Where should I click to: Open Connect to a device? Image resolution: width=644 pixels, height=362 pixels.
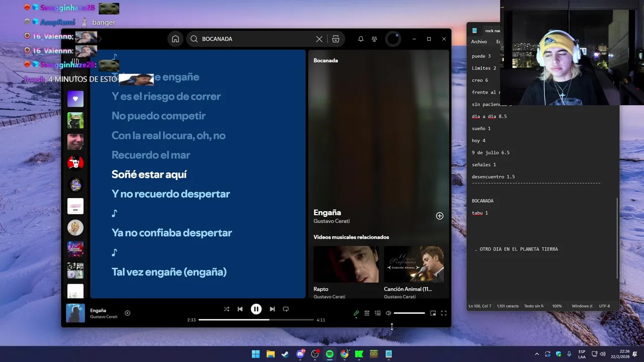point(378,313)
